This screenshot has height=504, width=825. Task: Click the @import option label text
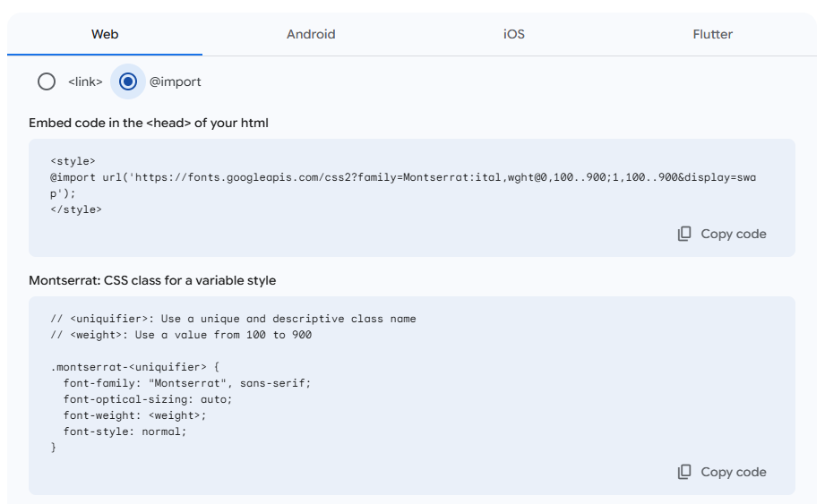tap(175, 81)
